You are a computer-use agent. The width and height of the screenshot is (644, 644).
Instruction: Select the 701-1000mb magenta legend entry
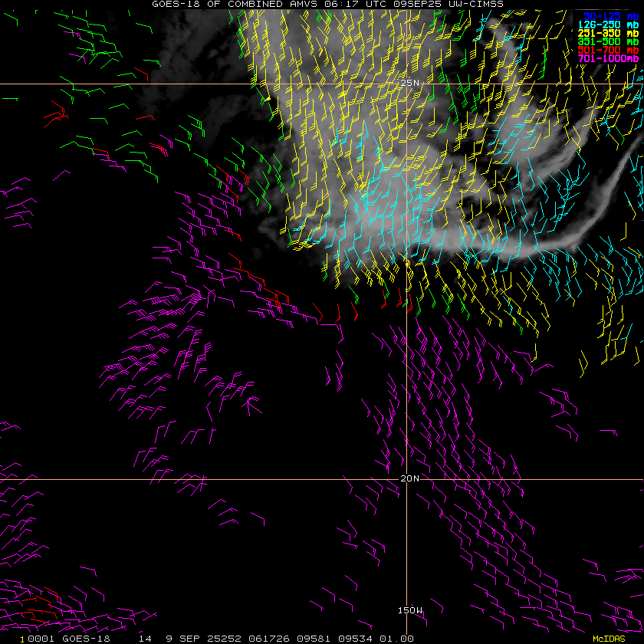(608, 58)
